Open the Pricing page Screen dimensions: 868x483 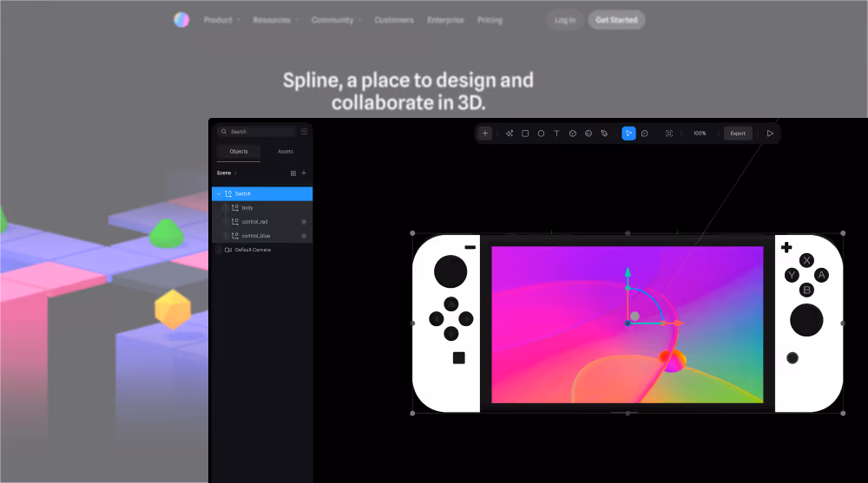[490, 20]
